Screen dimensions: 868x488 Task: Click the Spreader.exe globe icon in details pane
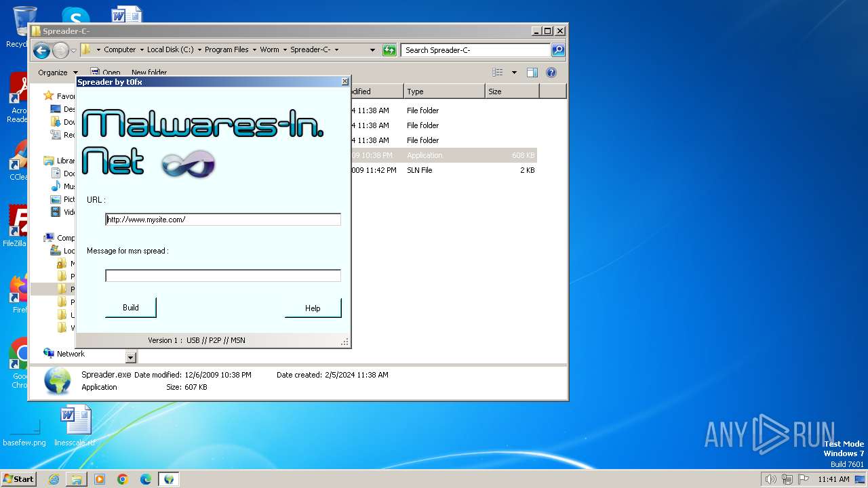point(58,381)
